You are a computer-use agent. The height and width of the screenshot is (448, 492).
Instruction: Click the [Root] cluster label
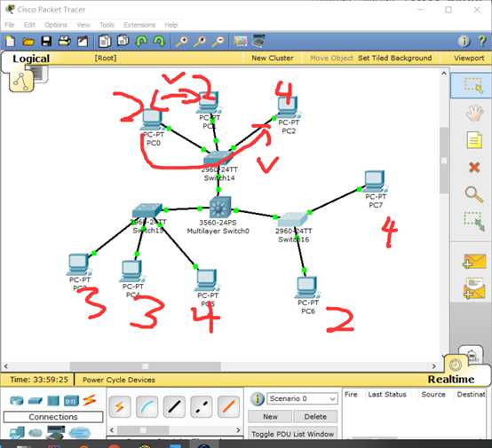pyautogui.click(x=106, y=58)
